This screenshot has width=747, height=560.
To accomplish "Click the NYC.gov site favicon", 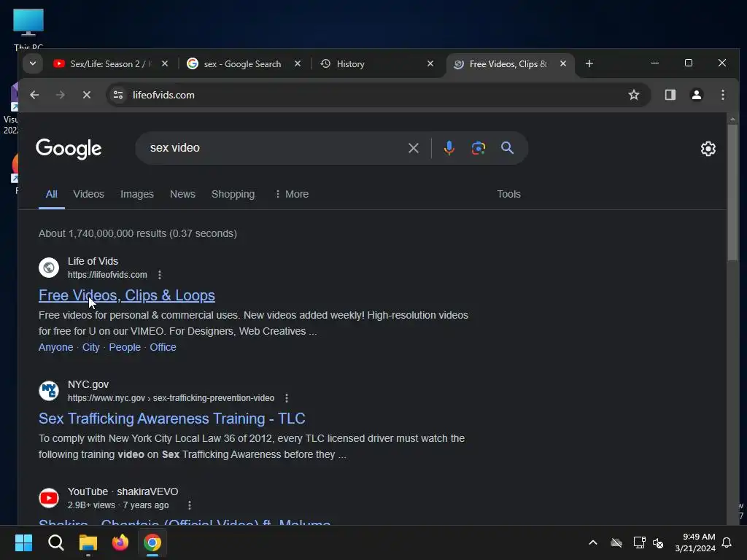I will pyautogui.click(x=49, y=391).
